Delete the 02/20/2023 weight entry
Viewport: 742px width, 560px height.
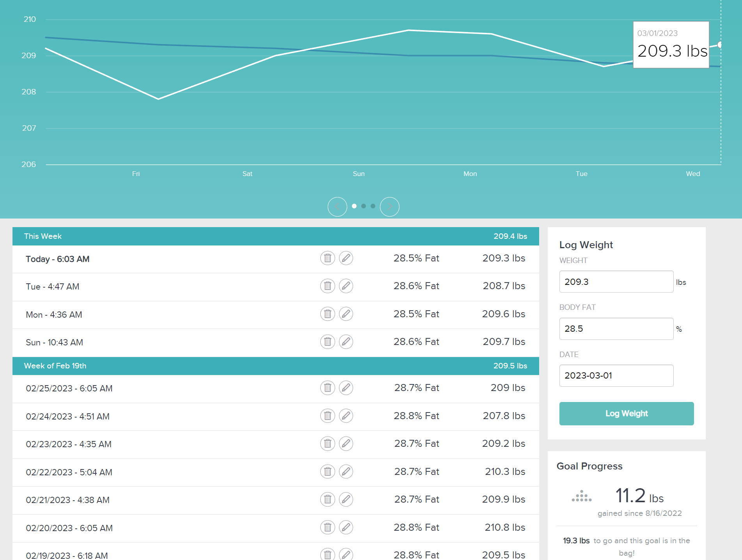(x=327, y=528)
